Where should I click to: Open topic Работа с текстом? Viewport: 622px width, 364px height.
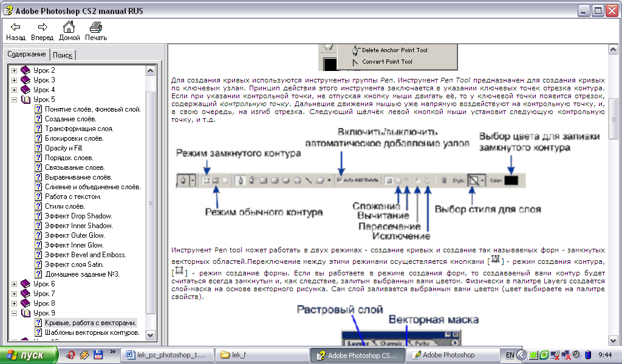click(73, 197)
